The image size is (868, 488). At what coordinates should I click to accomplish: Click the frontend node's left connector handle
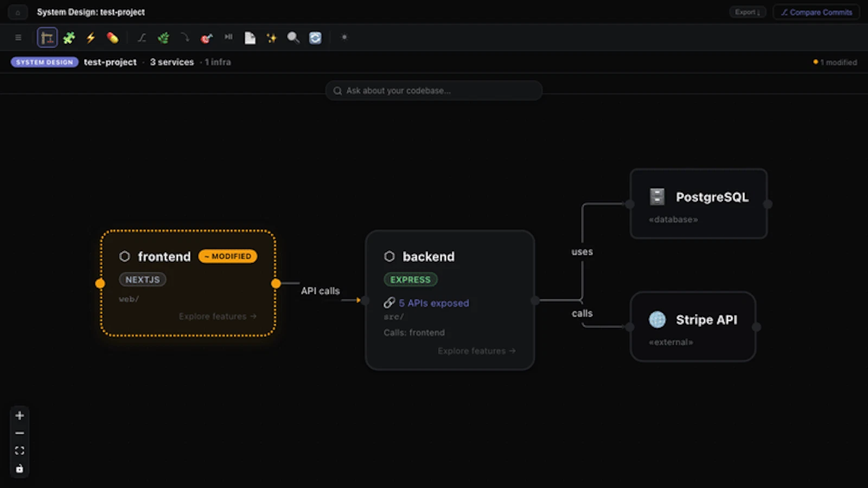click(100, 283)
